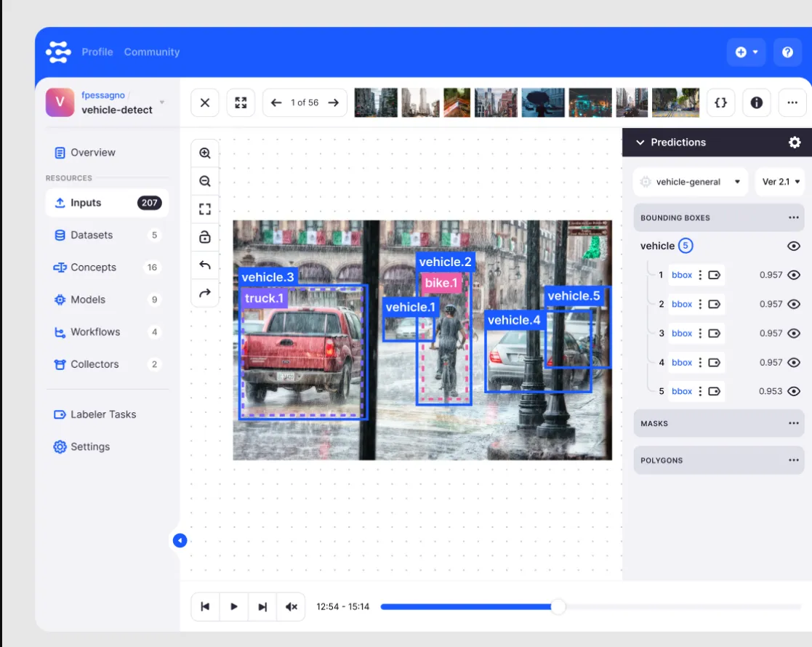Viewport: 812px width, 647px height.
Task: Toggle visibility of bbox 5
Action: point(793,391)
